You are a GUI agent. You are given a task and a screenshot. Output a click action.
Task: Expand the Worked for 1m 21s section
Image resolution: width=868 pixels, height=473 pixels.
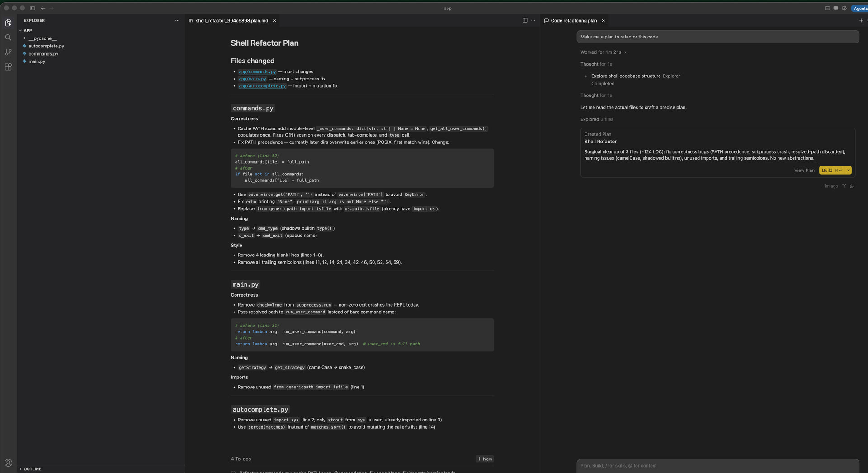coord(604,52)
